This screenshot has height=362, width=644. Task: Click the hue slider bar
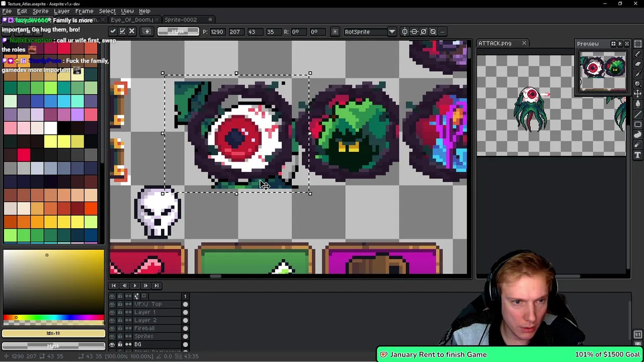tap(53, 318)
